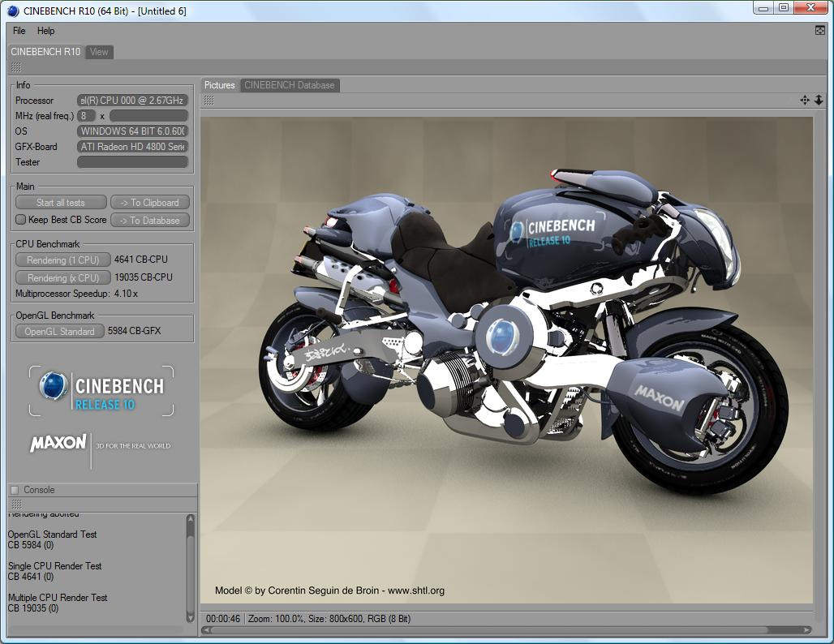Toggle the Console panel checkbox

(x=15, y=490)
